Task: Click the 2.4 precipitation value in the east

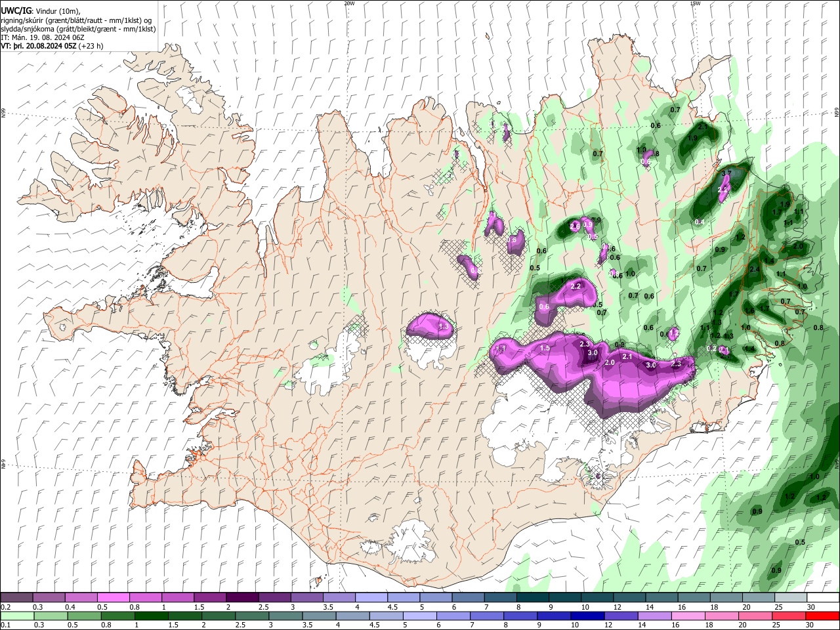Action: pos(754,270)
